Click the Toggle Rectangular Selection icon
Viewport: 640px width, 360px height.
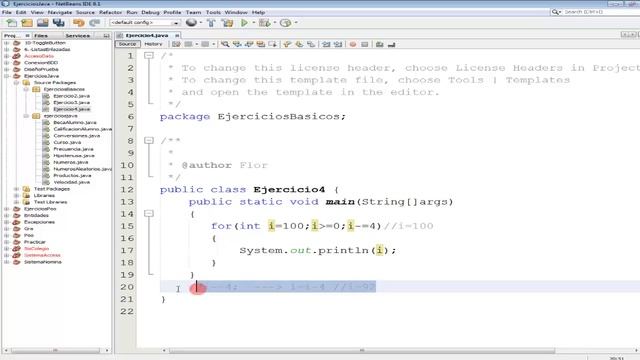[272, 44]
